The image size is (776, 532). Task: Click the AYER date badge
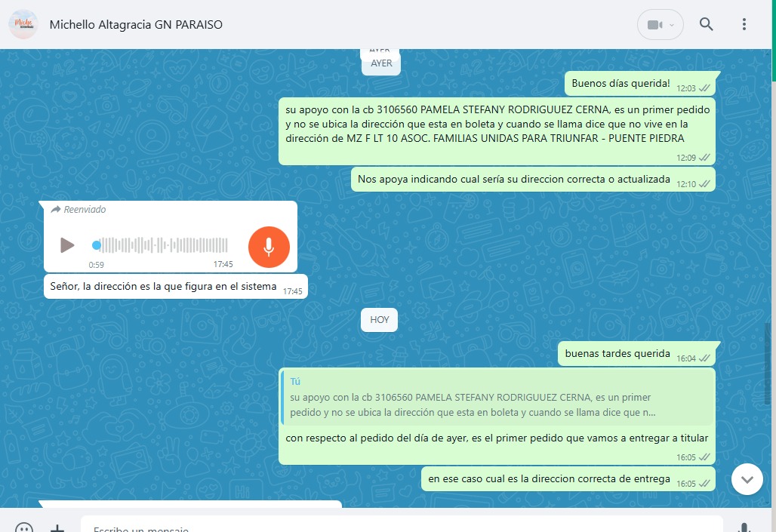[381, 63]
